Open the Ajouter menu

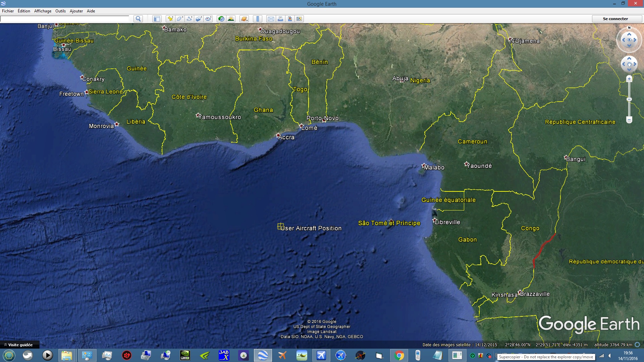tap(76, 11)
